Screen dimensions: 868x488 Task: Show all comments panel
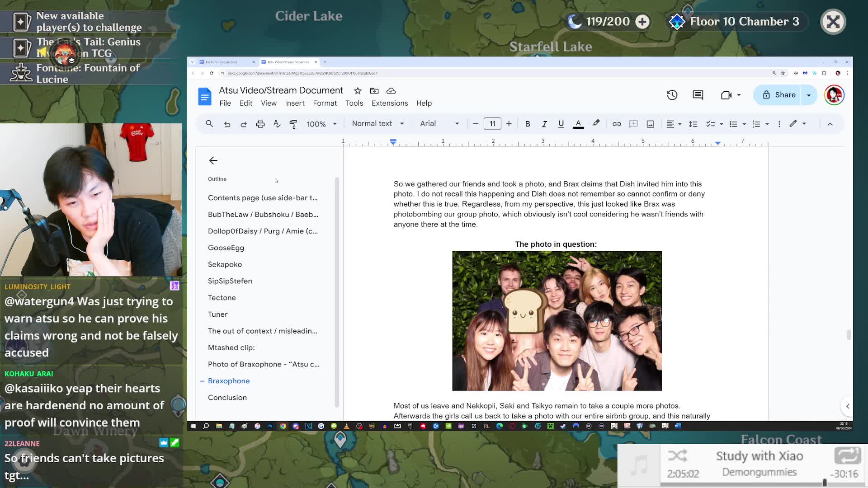[x=698, y=95]
